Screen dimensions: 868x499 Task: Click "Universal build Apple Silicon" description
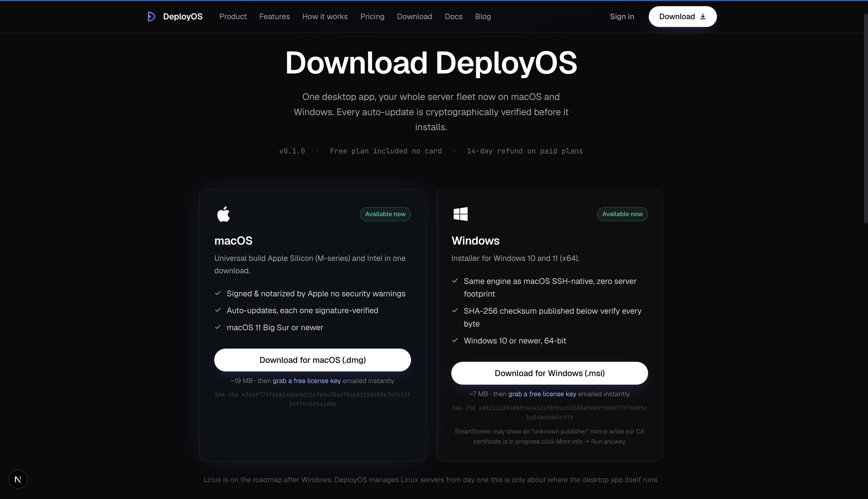310,264
